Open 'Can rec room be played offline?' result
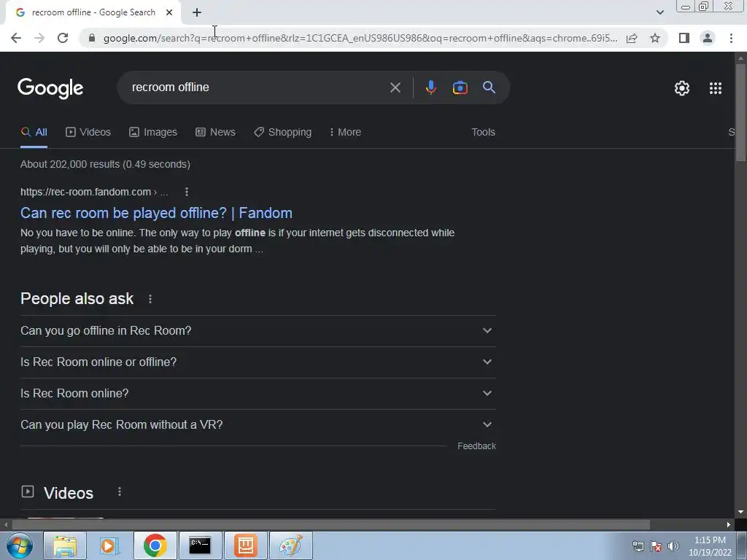The width and height of the screenshot is (747, 560). coord(156,213)
